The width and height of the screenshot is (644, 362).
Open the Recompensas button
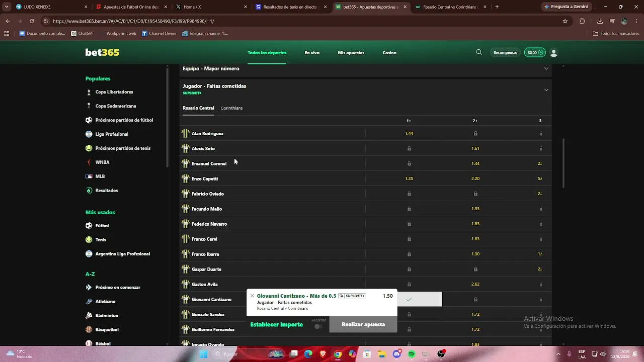point(505,53)
